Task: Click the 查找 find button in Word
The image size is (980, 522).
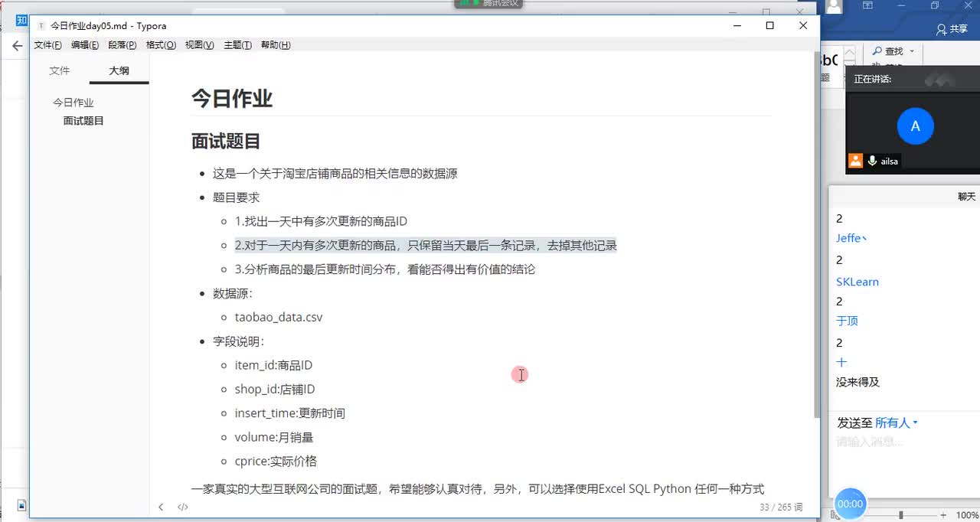Action: pyautogui.click(x=888, y=51)
